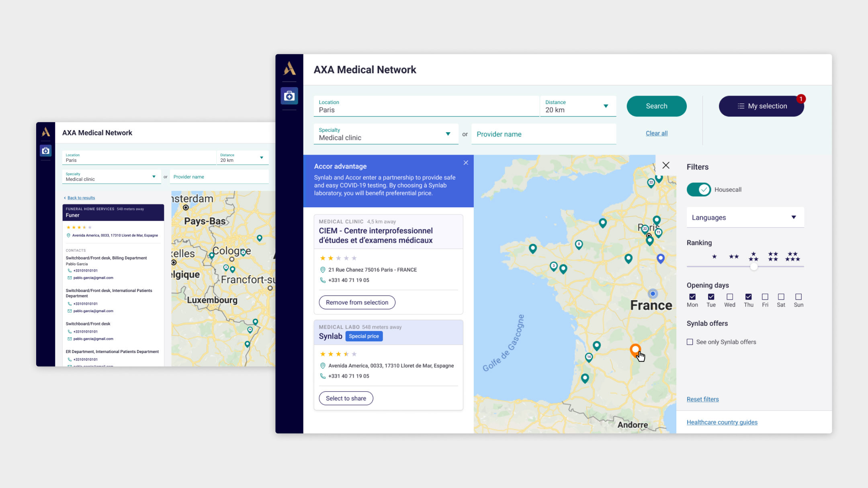Check the Sat opening day checkbox

click(781, 297)
